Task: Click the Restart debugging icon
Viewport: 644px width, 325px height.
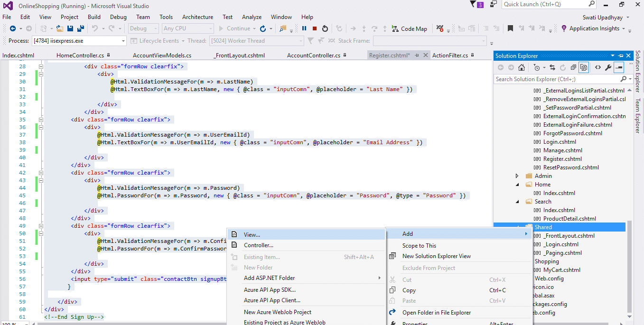Action: tap(325, 28)
